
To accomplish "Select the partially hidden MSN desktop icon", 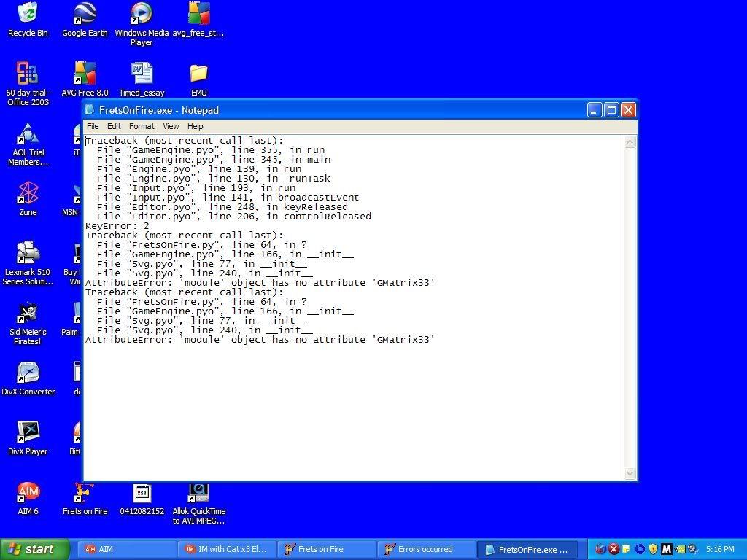I will tap(71, 200).
